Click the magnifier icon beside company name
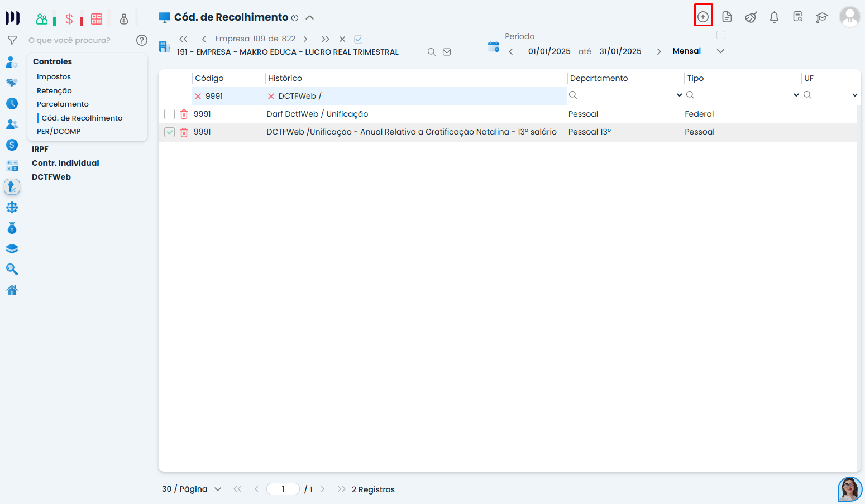The image size is (865, 504). click(x=431, y=52)
